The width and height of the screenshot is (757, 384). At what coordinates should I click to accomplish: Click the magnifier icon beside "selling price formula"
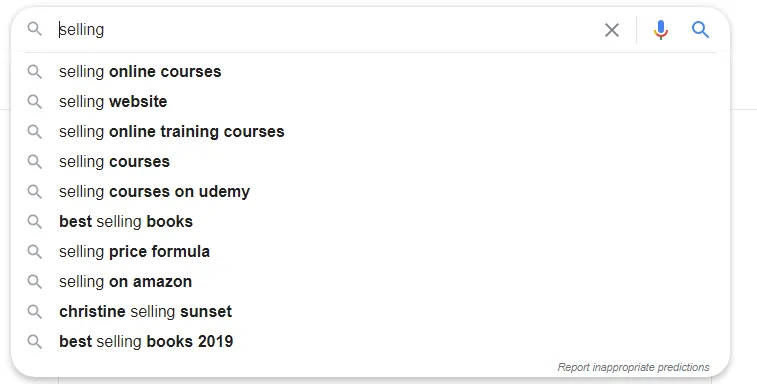tap(34, 251)
